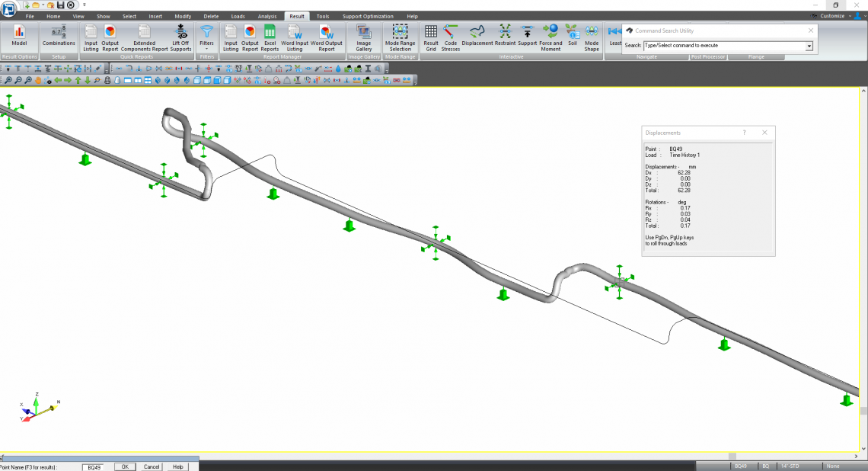Click the Combinations setup icon
The width and height of the screenshot is (868, 471).
click(x=59, y=36)
